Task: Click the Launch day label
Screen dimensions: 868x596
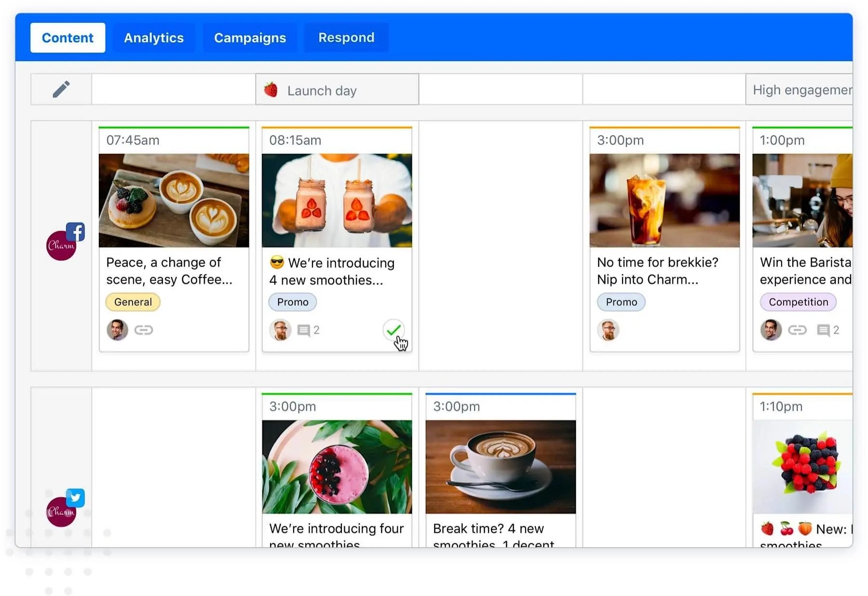Action: click(322, 90)
